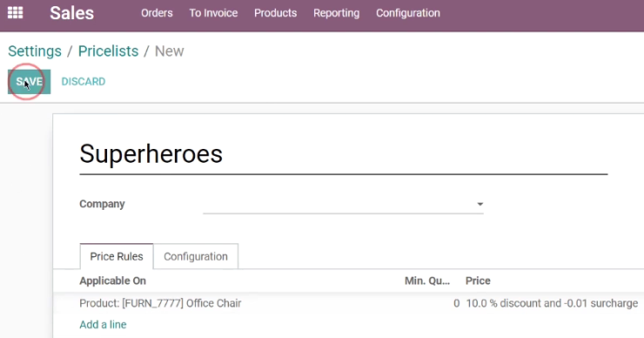Open the Configuration top menu

pos(408,13)
